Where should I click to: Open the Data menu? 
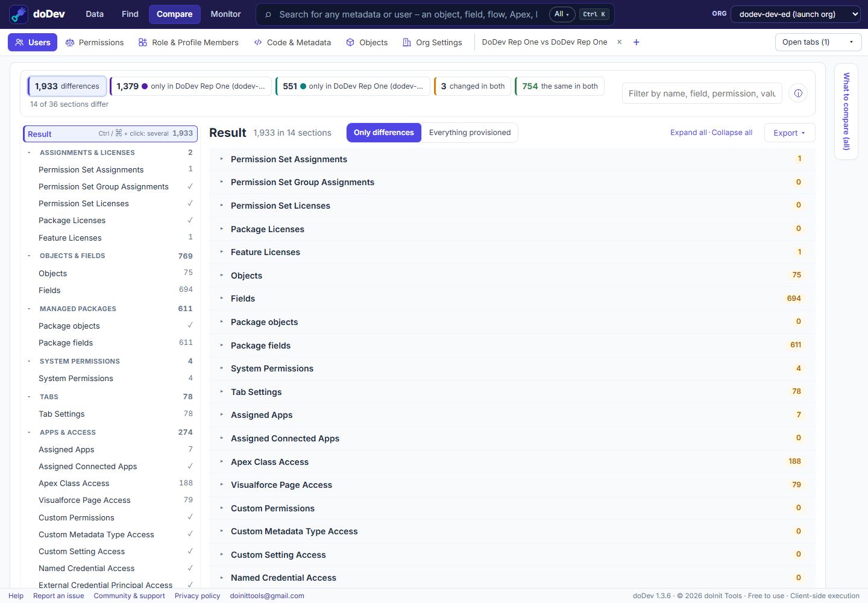coord(95,14)
